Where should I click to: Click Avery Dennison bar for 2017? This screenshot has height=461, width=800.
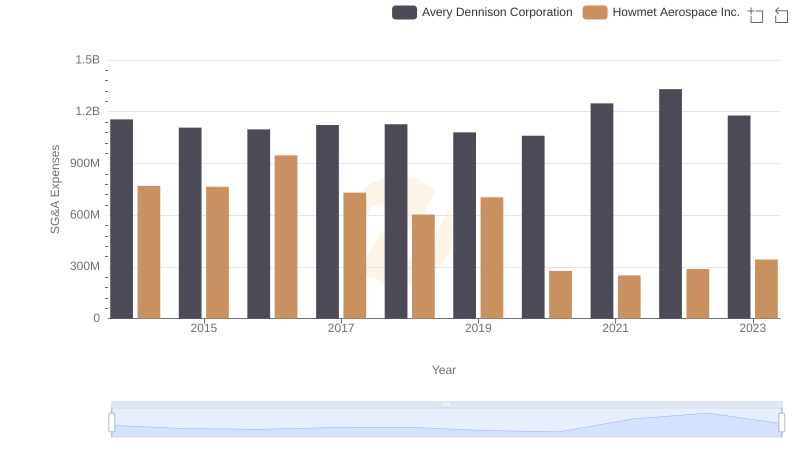point(327,222)
